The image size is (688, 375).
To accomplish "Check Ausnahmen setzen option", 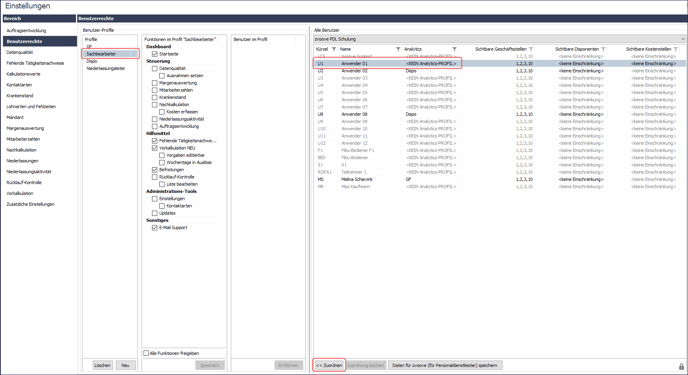I will click(162, 76).
